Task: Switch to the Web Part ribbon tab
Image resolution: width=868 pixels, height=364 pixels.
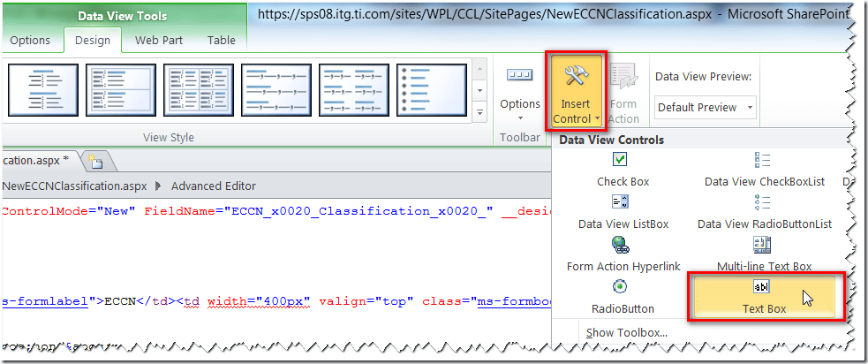Action: 159,40
